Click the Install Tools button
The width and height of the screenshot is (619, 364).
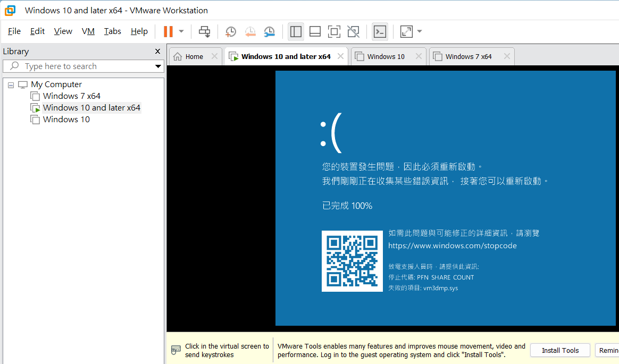(x=560, y=350)
